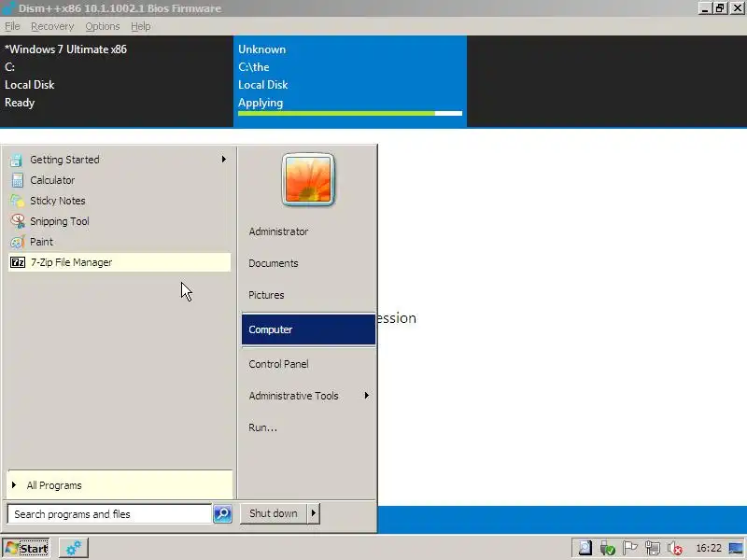The width and height of the screenshot is (747, 560).
Task: Click the Dism++ title bar app icon
Action: (x=8, y=8)
